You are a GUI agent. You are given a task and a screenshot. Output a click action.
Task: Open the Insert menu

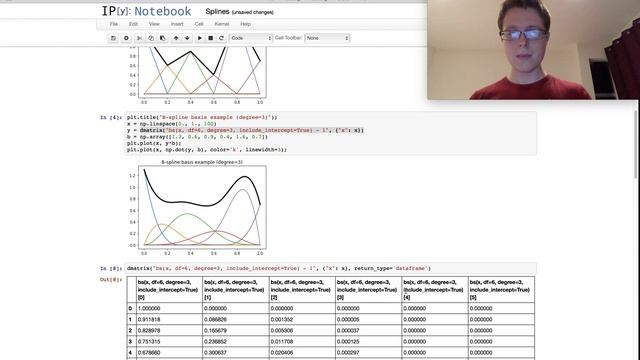pos(177,24)
